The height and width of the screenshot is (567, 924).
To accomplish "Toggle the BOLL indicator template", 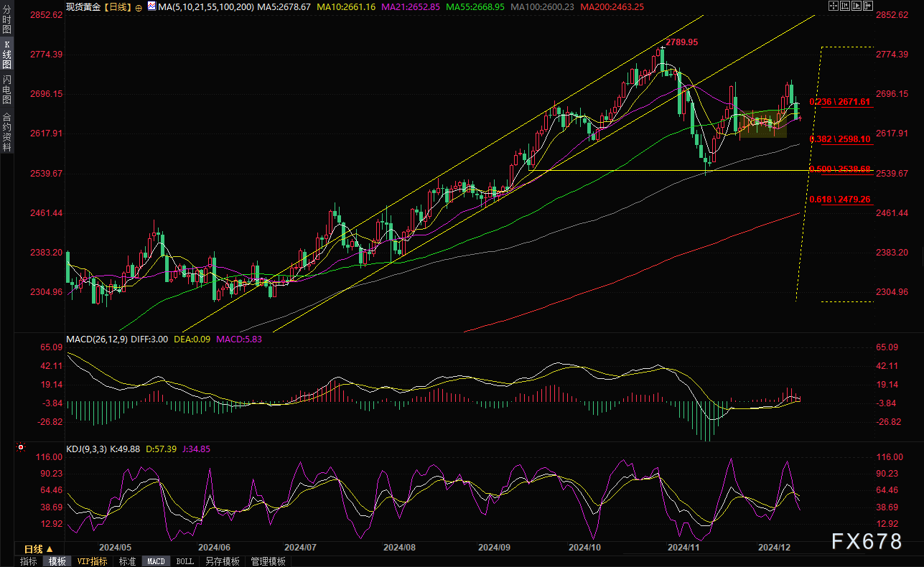I will [x=185, y=561].
